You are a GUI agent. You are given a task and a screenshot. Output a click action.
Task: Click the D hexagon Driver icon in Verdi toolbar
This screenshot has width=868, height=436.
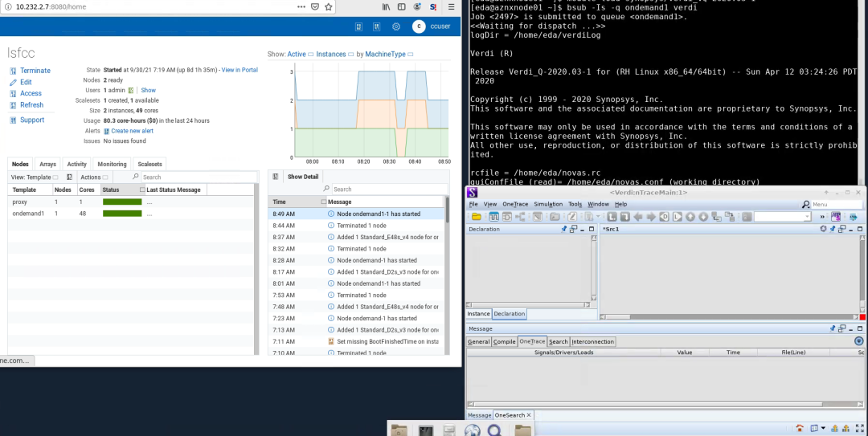pos(665,217)
